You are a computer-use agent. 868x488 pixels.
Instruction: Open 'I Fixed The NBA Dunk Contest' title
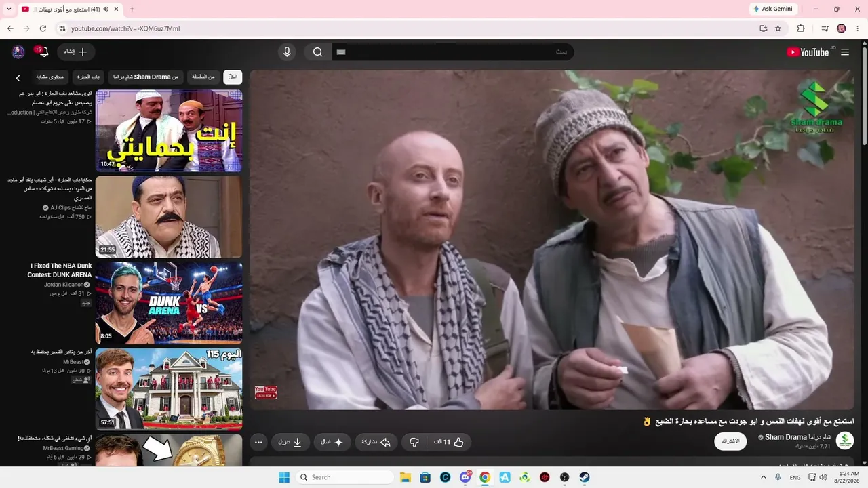pyautogui.click(x=61, y=270)
